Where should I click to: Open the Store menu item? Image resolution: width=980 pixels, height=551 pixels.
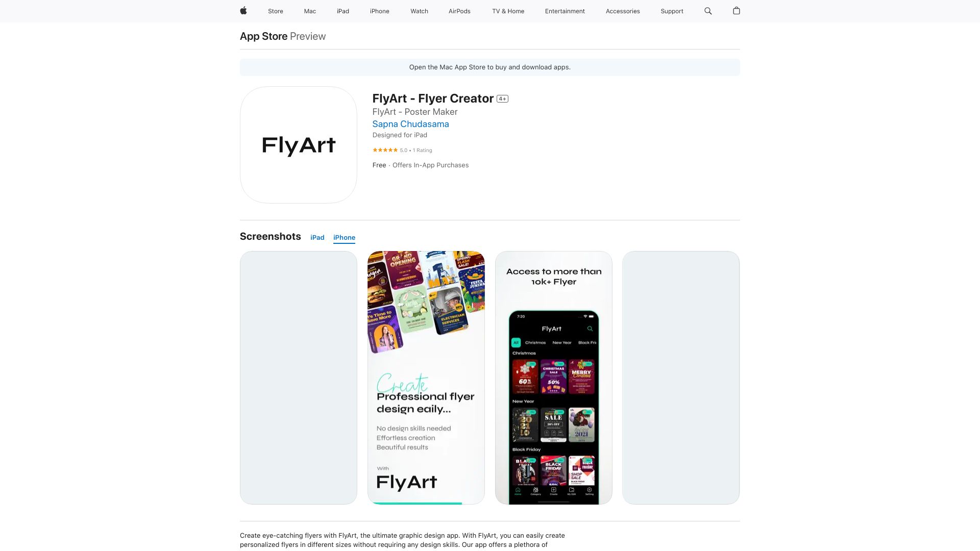click(x=276, y=11)
